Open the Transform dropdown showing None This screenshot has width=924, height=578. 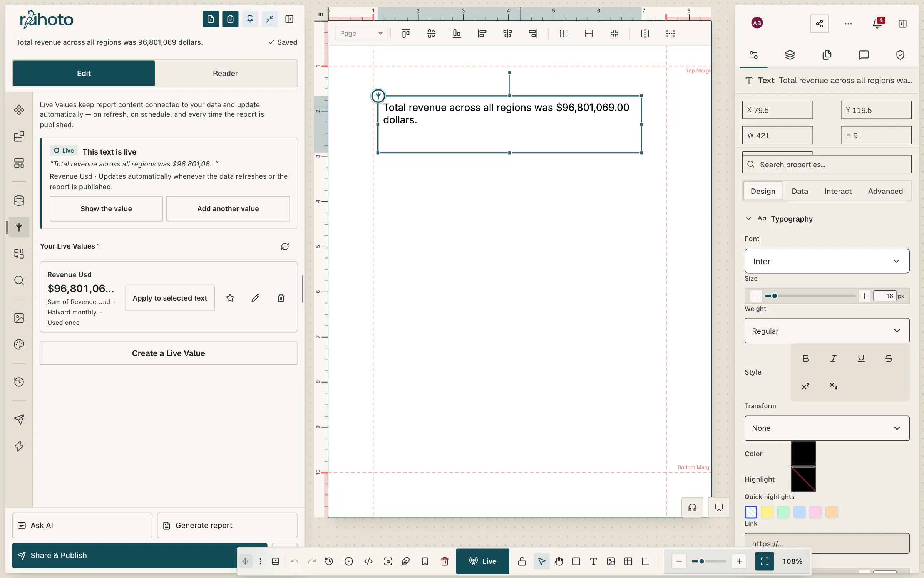click(x=827, y=428)
